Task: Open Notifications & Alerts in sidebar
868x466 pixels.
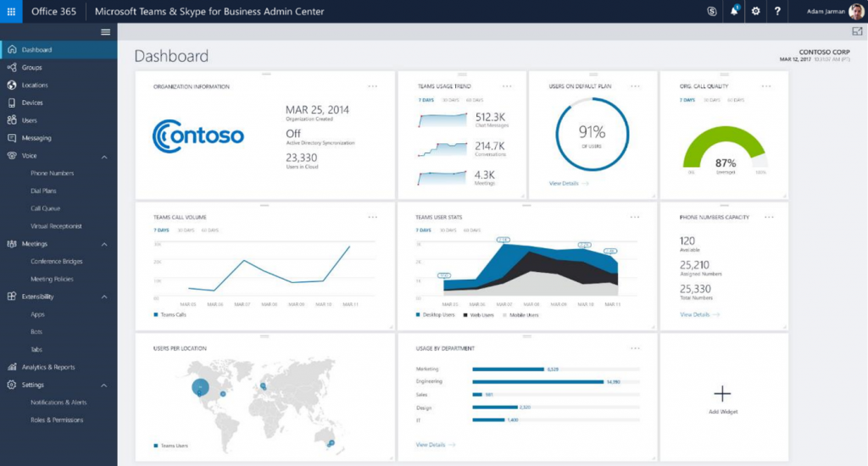Action: click(58, 402)
